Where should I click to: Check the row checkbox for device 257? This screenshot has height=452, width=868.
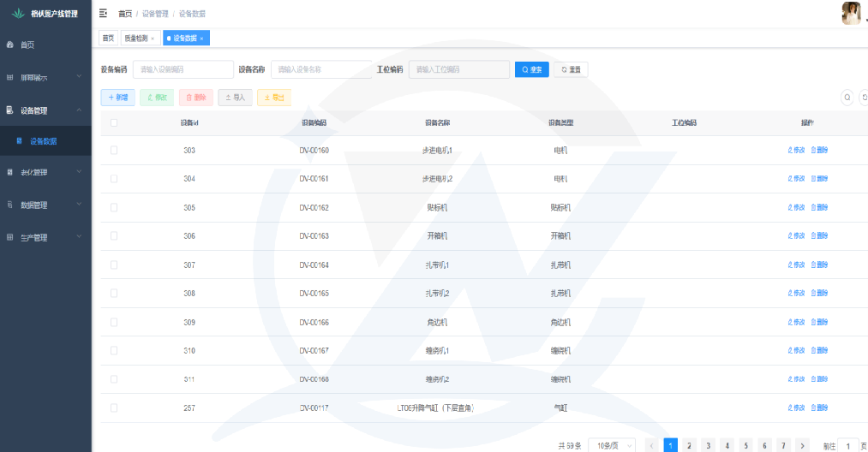[114, 407]
